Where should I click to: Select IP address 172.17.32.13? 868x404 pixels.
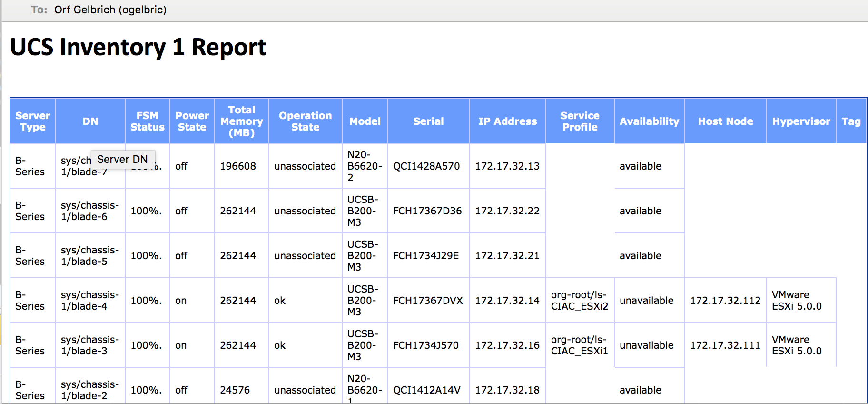(x=507, y=166)
